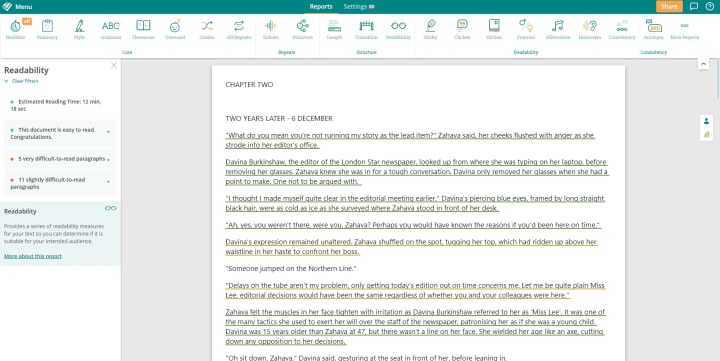Image resolution: width=720 pixels, height=361 pixels.
Task: Click paragraph starting 'Delays on the tube'
Action: tap(415, 290)
